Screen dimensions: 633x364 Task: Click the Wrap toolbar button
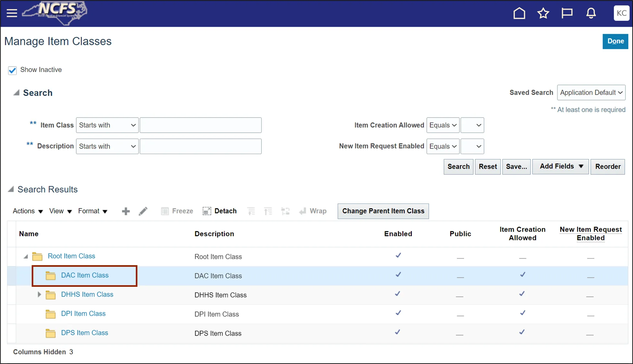click(x=313, y=211)
